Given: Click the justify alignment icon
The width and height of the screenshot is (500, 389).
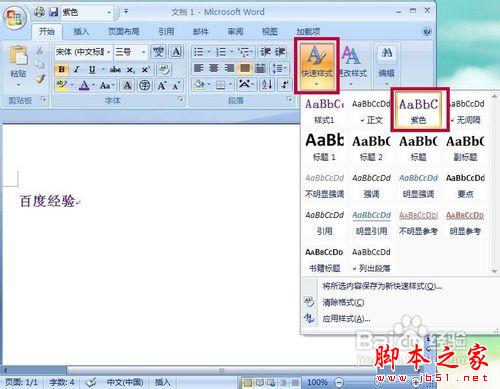Looking at the screenshot, I should coord(245,68).
